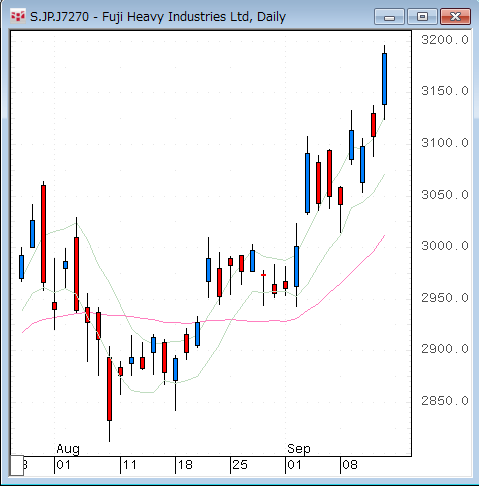Click the 11 date marker on time axis

[130, 465]
